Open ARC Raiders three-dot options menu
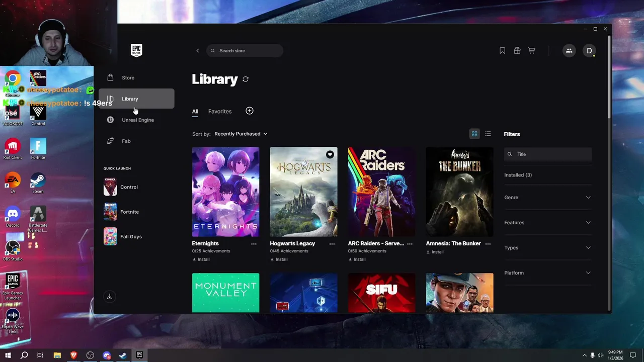Image resolution: width=644 pixels, height=362 pixels. [410, 244]
